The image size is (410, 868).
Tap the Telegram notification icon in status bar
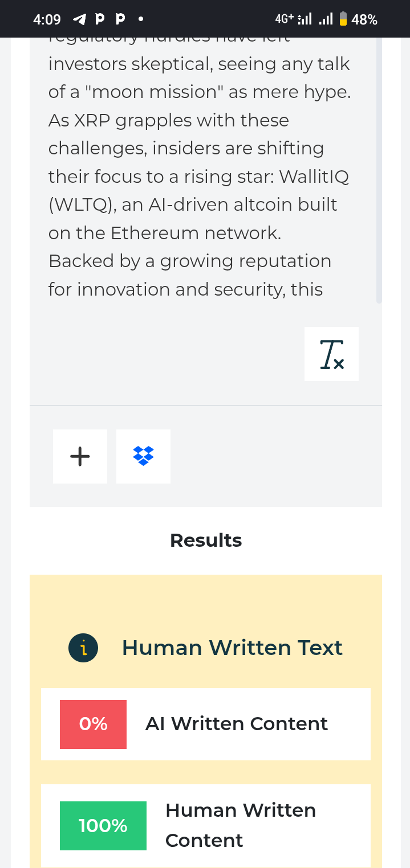coord(79,19)
